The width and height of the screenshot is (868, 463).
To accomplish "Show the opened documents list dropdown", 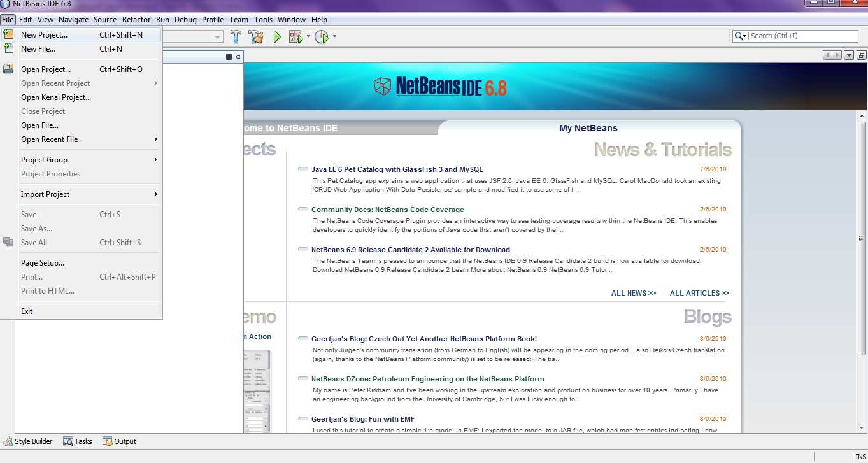I will tap(849, 55).
